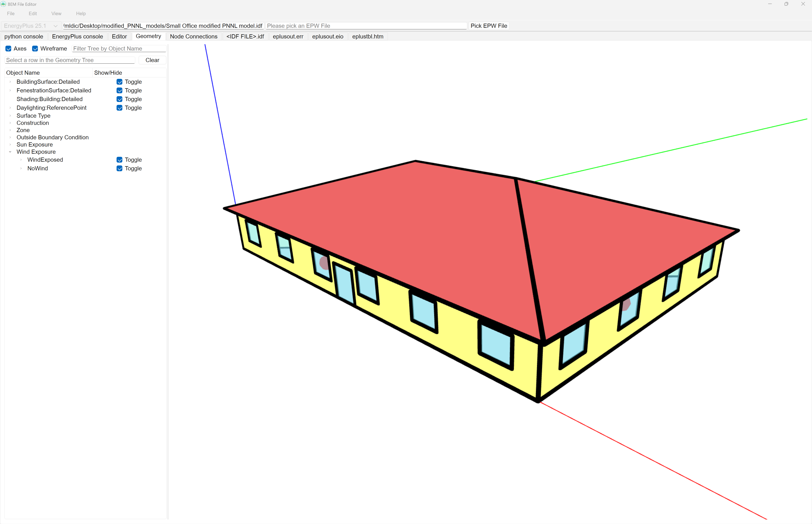
Task: Open the Edit menu
Action: (33, 14)
